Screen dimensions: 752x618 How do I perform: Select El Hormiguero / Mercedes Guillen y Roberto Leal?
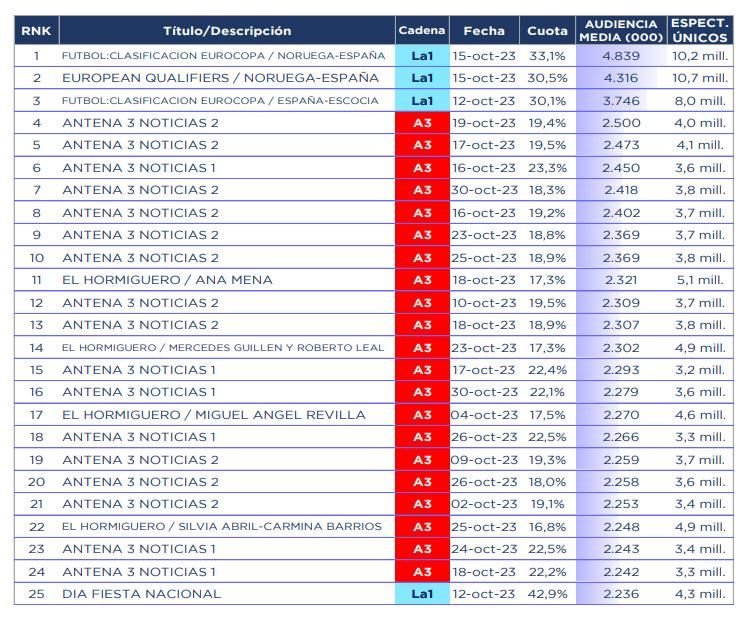coord(221,348)
